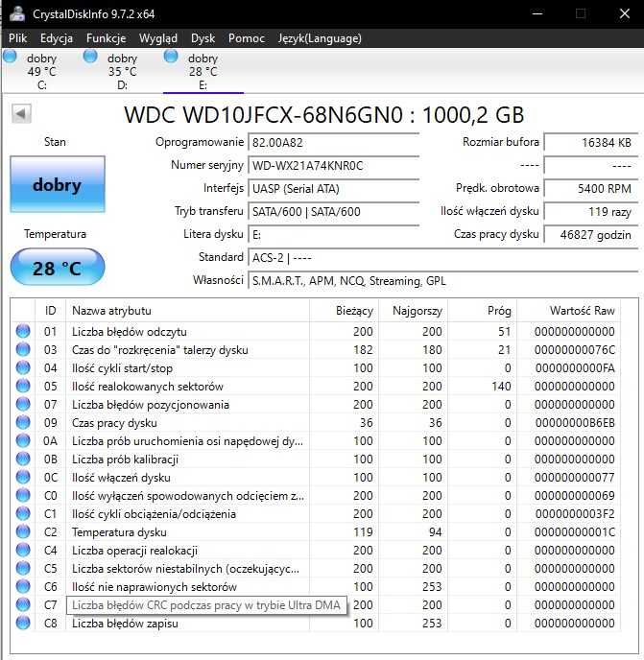The image size is (644, 660).
Task: Click the previous disk arrow button
Action: point(21,113)
